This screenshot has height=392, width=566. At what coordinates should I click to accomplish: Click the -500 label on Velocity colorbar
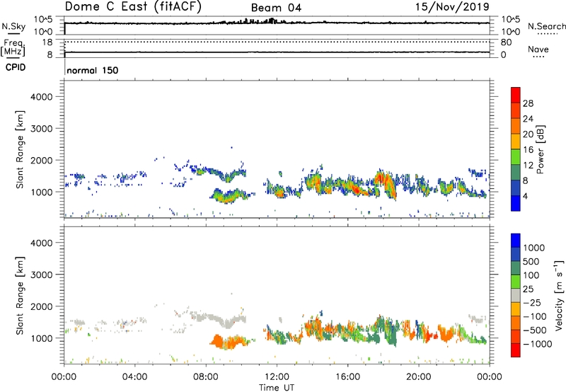[x=535, y=330]
